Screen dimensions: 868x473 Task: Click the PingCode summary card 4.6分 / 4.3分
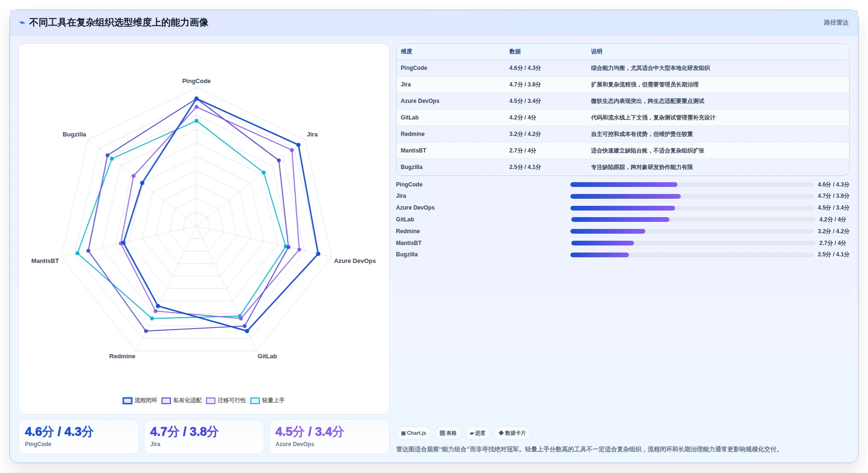[x=79, y=437]
